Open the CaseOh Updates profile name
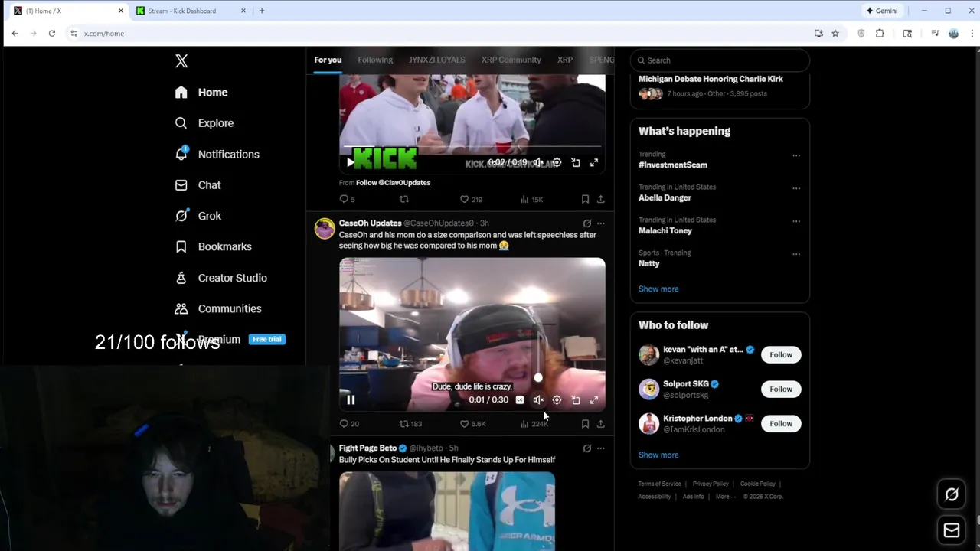The height and width of the screenshot is (551, 980). [370, 223]
